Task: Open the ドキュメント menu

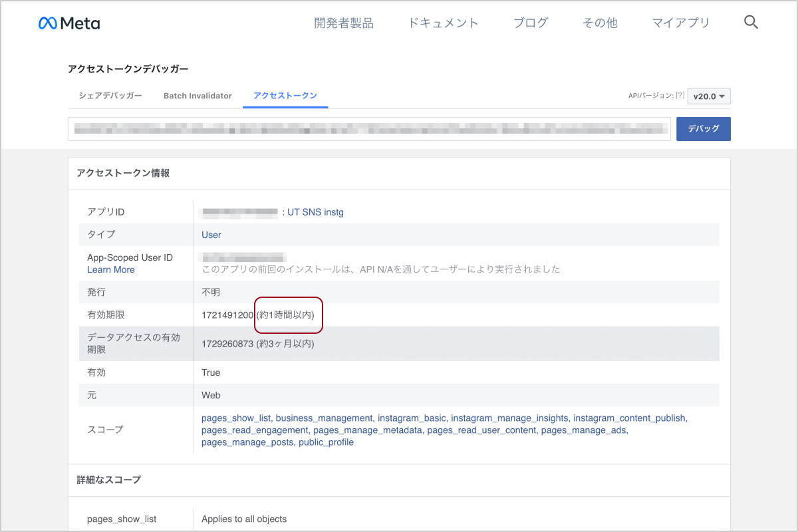Action: click(x=443, y=23)
